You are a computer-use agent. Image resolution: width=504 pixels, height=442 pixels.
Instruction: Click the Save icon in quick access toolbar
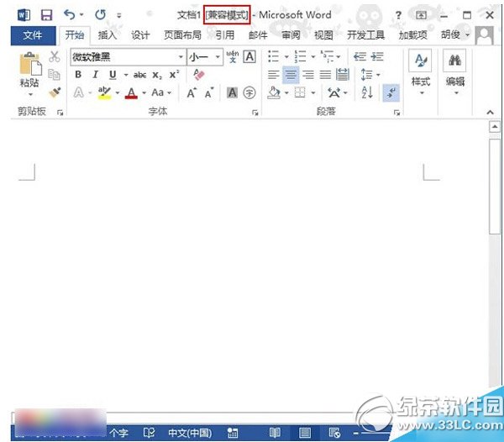46,15
